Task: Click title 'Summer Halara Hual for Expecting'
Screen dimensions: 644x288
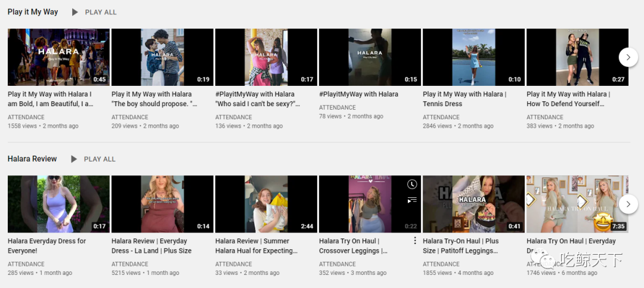Action: 256,246
